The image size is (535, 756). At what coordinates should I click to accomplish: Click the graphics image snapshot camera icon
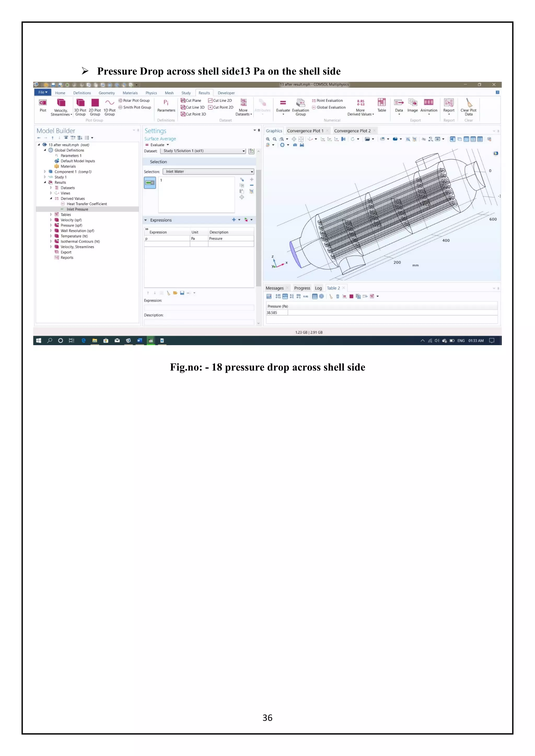coord(295,145)
